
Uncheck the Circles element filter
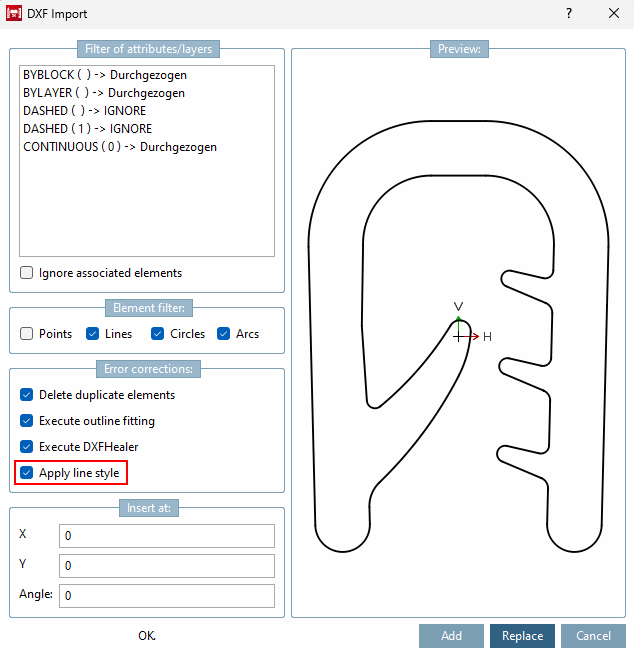(157, 334)
